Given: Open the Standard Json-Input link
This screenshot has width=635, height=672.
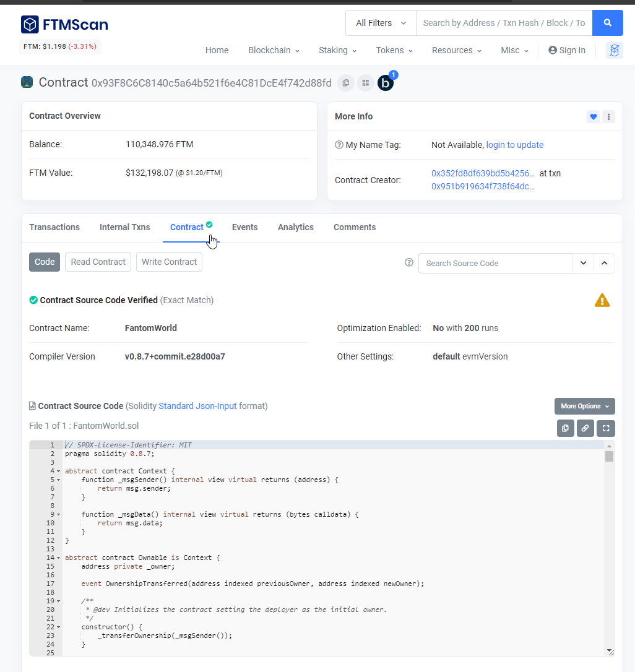Looking at the screenshot, I should click(x=197, y=406).
